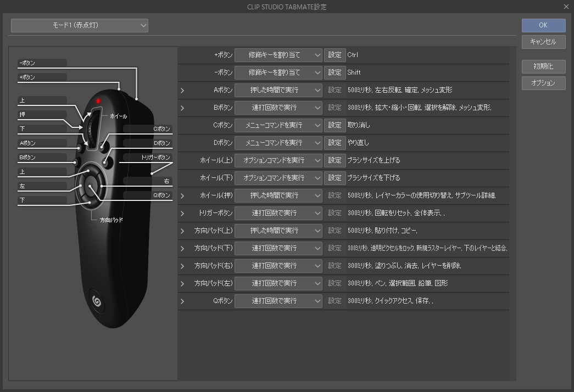This screenshot has height=392, width=574.
Task: Select the Cボタン label in the device diagram
Action: tap(148, 129)
